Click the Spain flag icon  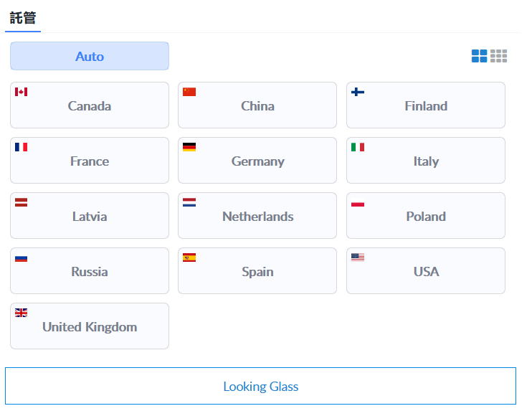(x=189, y=258)
